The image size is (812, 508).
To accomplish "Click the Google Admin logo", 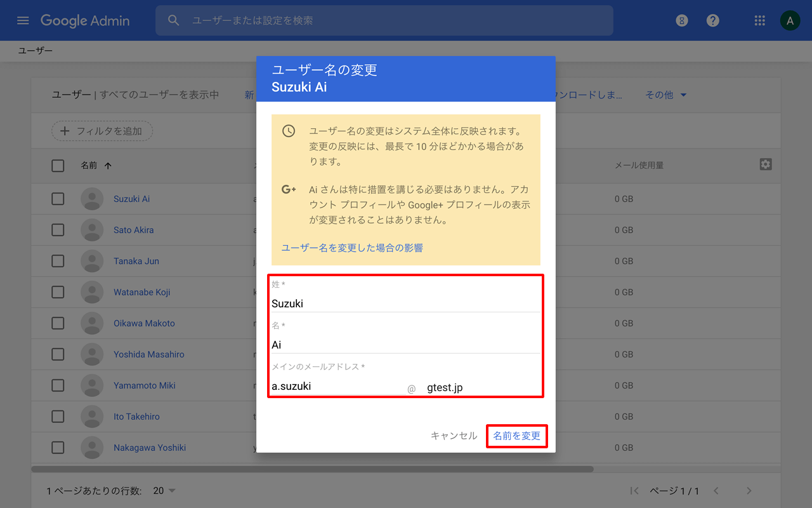I will (85, 20).
